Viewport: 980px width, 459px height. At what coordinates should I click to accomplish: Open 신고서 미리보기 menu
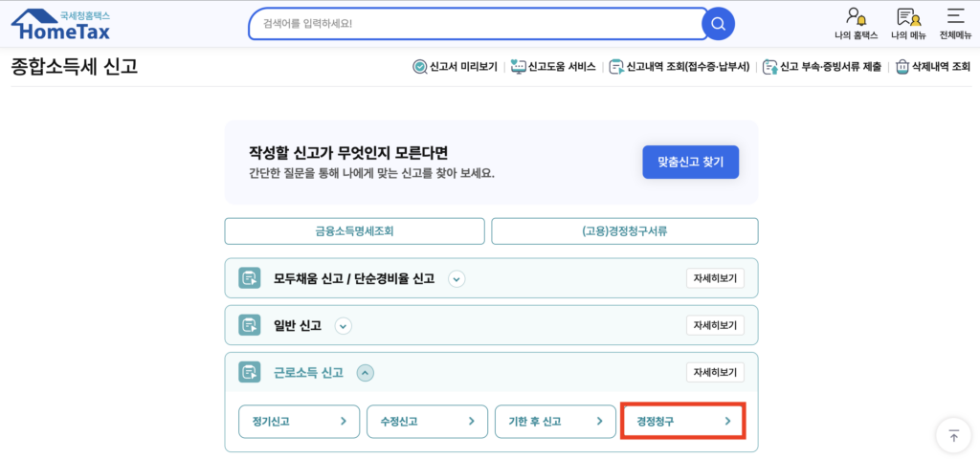click(455, 67)
